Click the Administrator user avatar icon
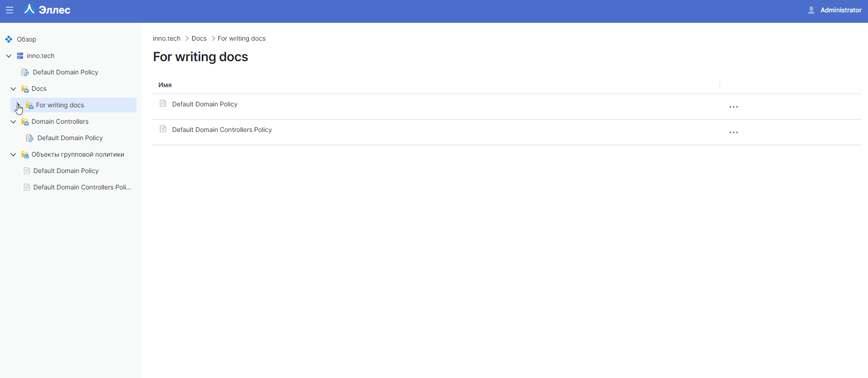The width and height of the screenshot is (868, 378). point(811,10)
